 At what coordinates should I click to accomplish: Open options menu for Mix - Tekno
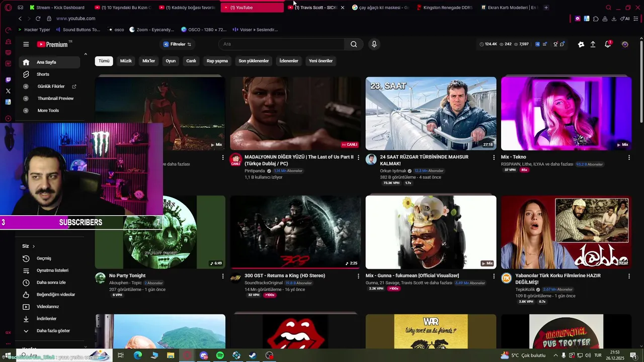click(x=629, y=157)
